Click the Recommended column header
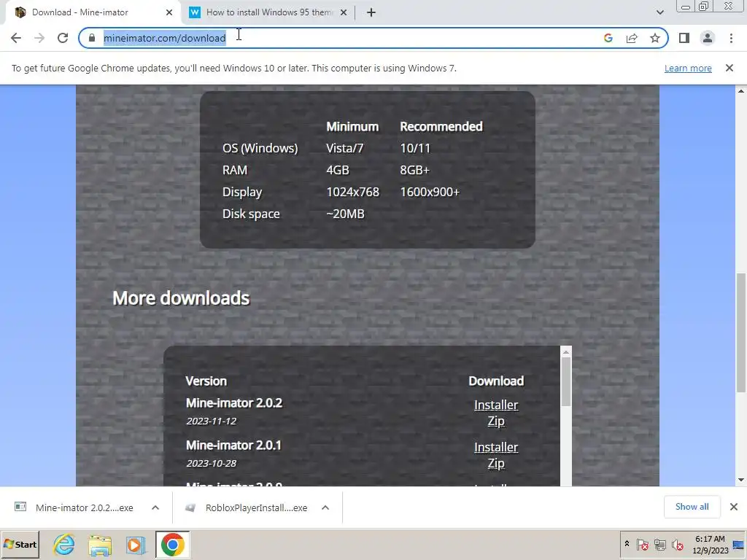The height and width of the screenshot is (560, 747). (x=441, y=126)
